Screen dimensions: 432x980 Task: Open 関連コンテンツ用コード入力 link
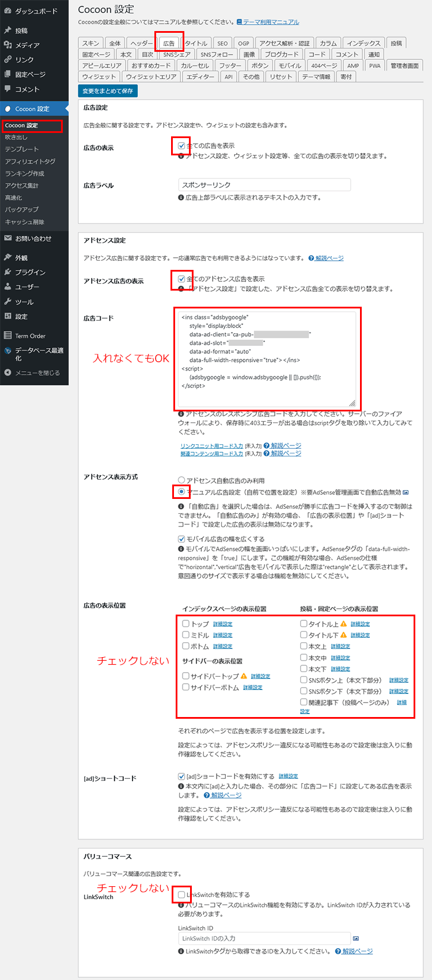[x=211, y=453]
